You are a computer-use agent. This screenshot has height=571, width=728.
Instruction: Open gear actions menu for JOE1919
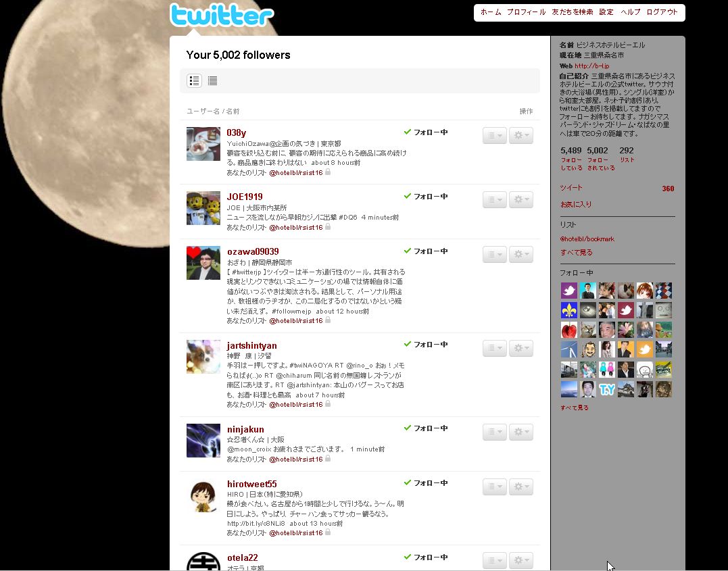(x=521, y=199)
